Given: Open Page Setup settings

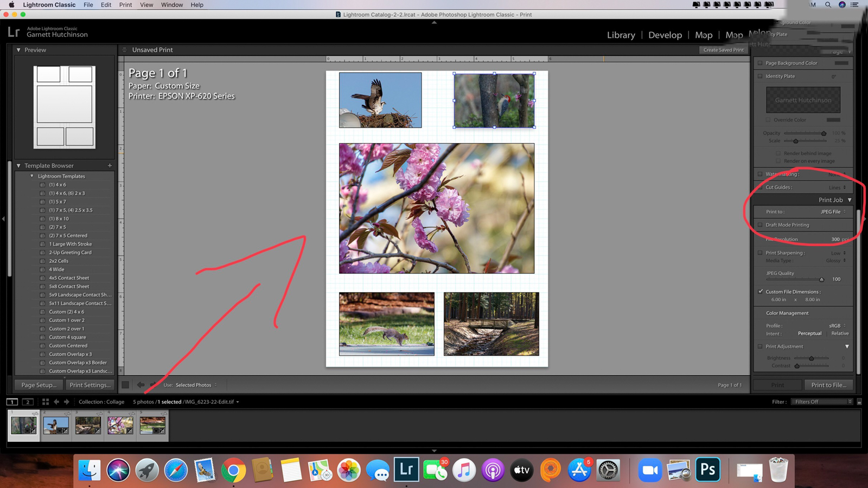Looking at the screenshot, I should pyautogui.click(x=38, y=384).
